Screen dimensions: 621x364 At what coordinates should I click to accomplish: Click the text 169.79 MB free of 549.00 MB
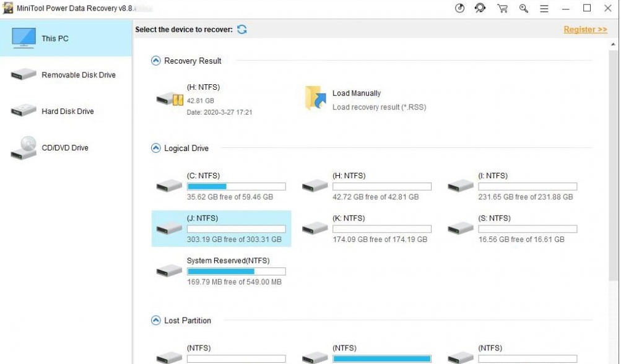(234, 282)
